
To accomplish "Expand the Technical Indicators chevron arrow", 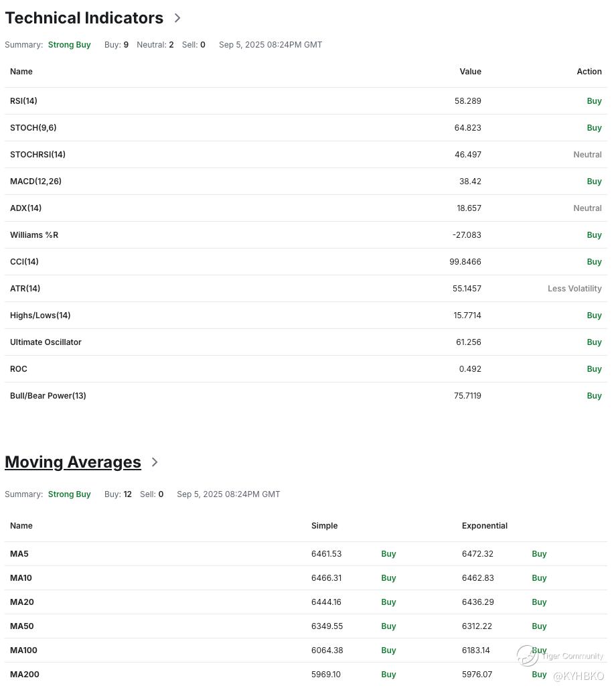I will [177, 18].
